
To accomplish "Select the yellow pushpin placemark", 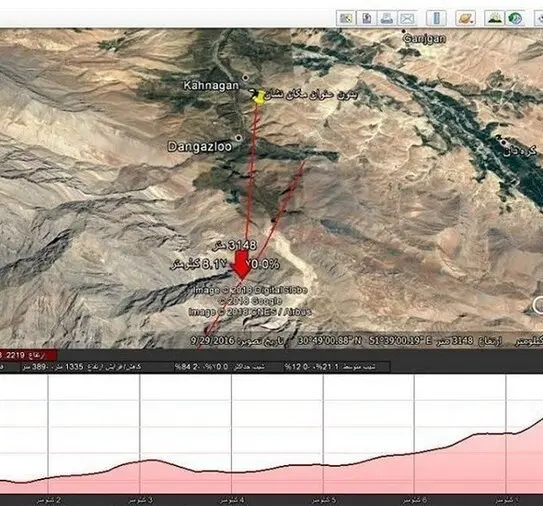I will pyautogui.click(x=258, y=97).
